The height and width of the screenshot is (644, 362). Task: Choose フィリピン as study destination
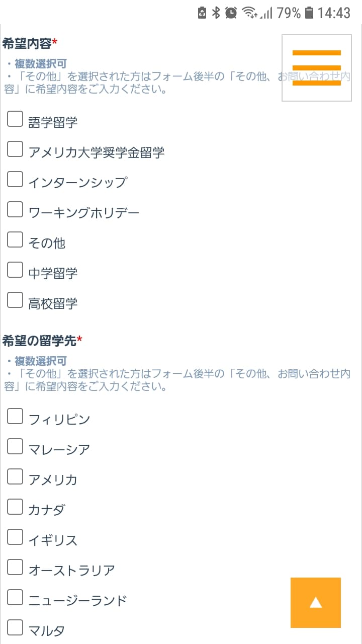coord(15,416)
